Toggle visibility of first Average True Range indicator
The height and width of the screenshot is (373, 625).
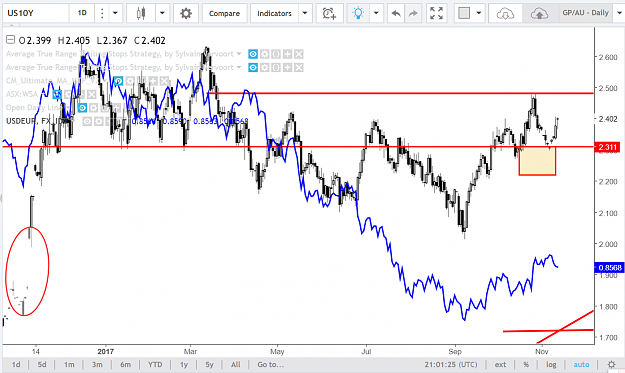(x=253, y=54)
